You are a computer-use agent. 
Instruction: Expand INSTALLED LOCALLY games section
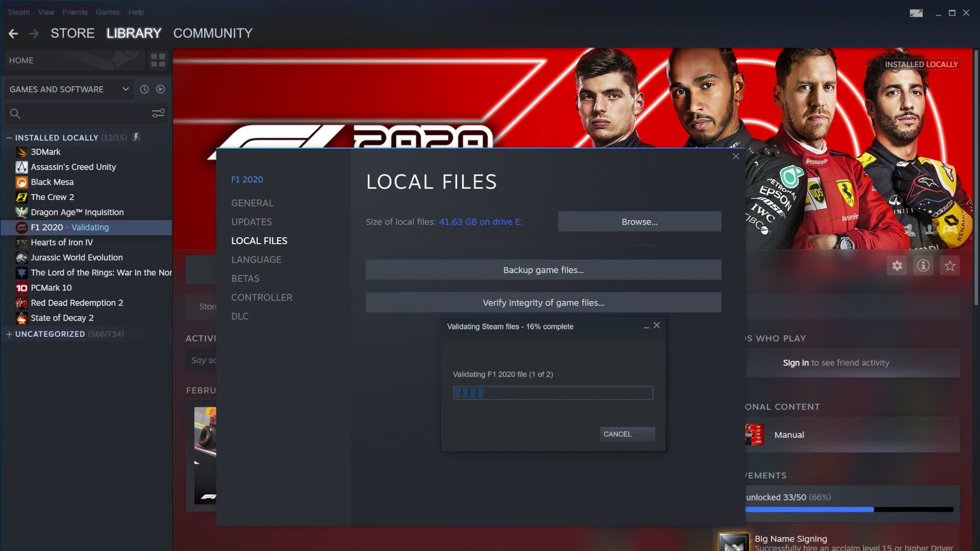(9, 137)
